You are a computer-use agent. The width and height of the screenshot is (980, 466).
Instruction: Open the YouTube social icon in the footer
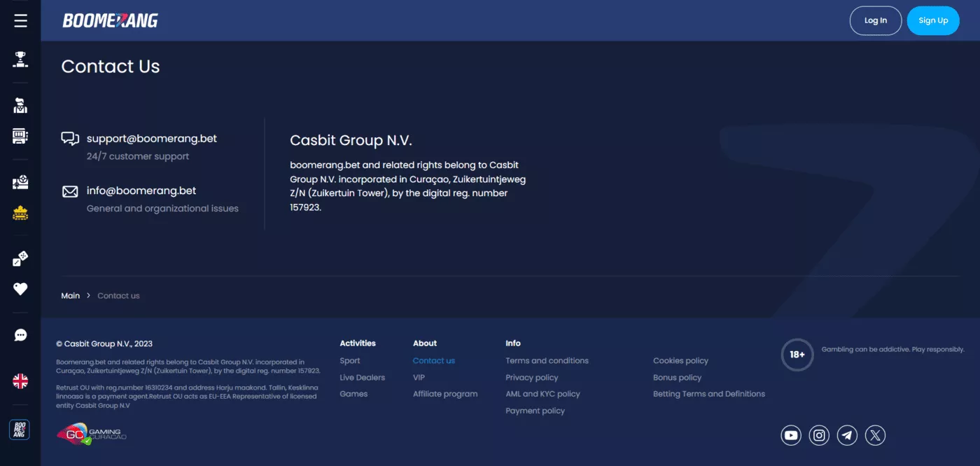click(x=791, y=435)
